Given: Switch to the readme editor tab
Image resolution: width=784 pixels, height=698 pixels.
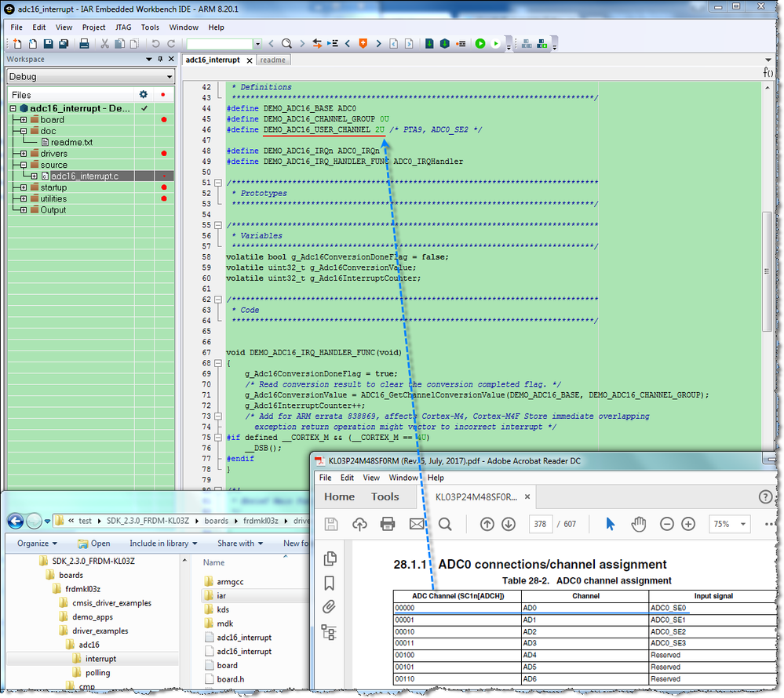Looking at the screenshot, I should tap(272, 60).
